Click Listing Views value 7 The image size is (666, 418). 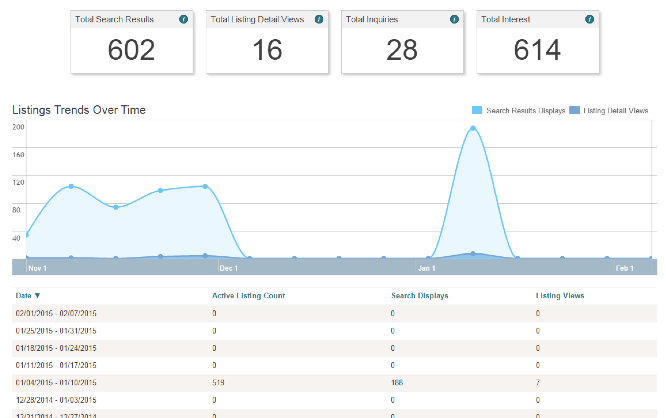pyautogui.click(x=538, y=383)
